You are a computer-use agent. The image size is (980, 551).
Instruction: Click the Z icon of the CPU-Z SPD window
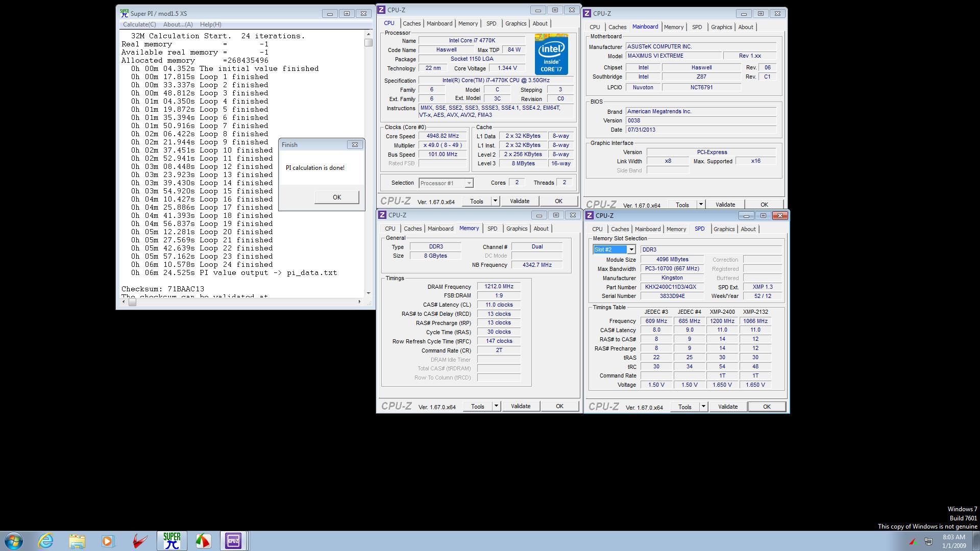[590, 215]
